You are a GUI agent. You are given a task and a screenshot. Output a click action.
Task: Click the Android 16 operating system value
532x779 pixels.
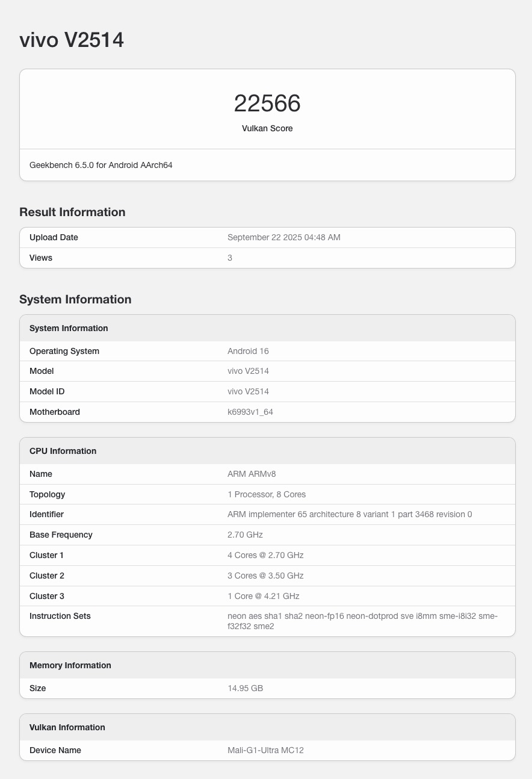[x=248, y=351]
